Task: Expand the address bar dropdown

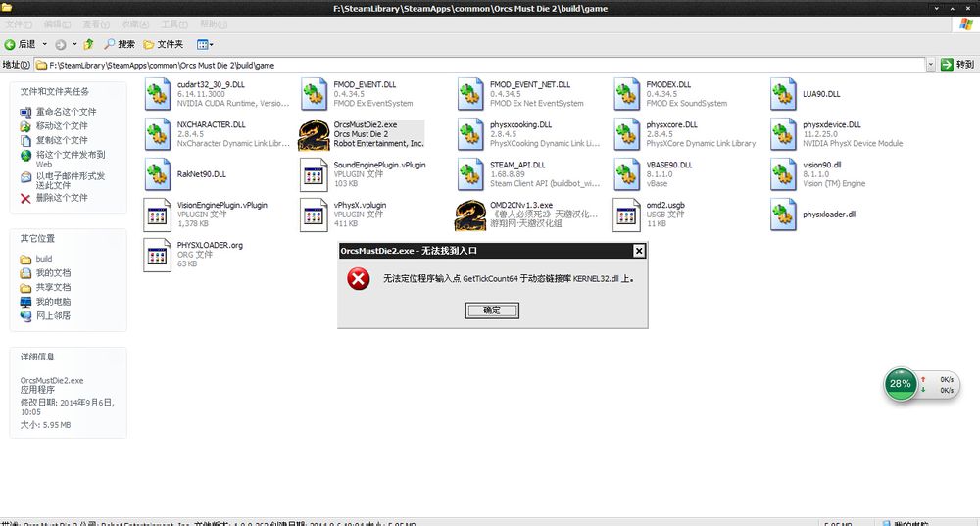Action: [x=931, y=65]
